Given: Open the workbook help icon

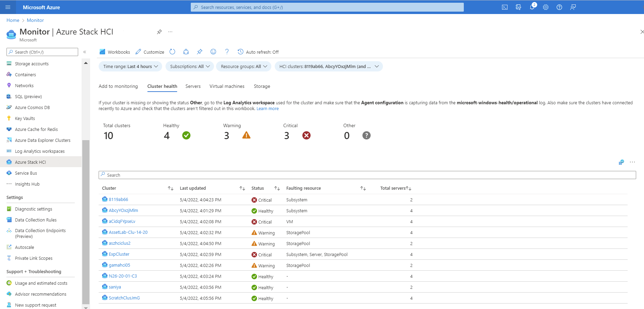Looking at the screenshot, I should [x=227, y=52].
